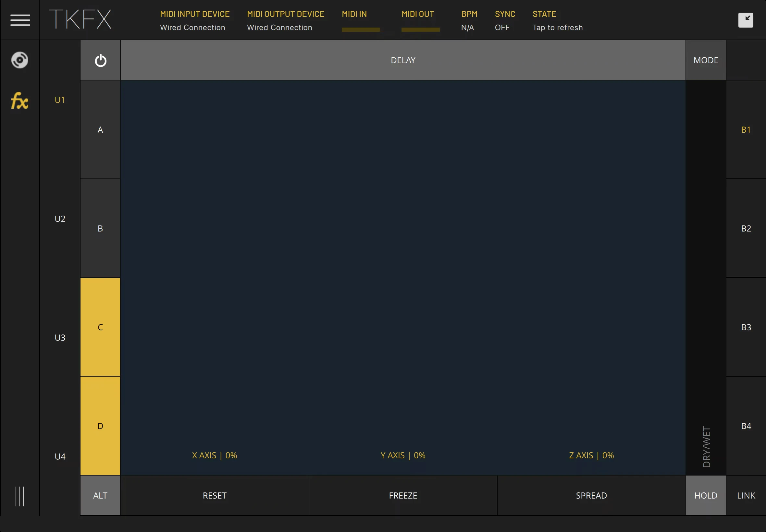The width and height of the screenshot is (766, 532).
Task: Select the U2 unit tab
Action: coord(60,219)
